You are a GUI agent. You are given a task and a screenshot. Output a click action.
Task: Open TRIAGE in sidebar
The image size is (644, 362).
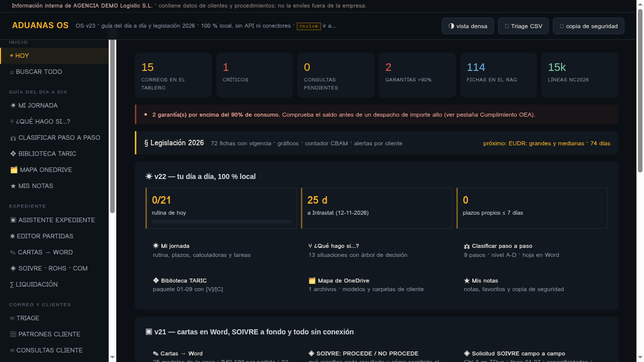(54, 318)
